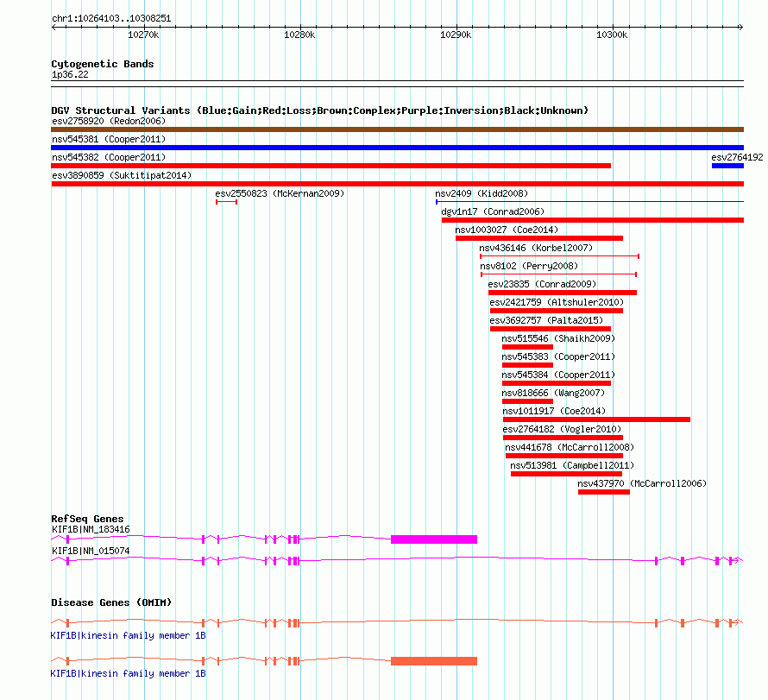The image size is (768, 700).
Task: Click the Disease Genes (OMIM) track title
Action: click(111, 602)
